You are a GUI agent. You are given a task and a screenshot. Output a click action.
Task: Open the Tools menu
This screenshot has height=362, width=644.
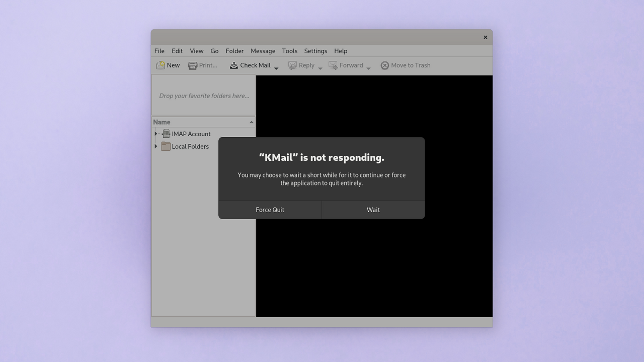coord(289,51)
